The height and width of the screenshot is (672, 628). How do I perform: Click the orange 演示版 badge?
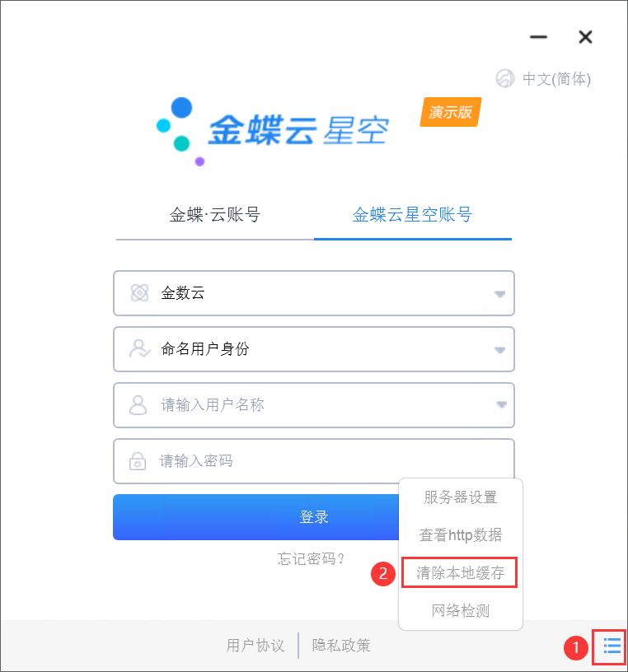point(451,112)
